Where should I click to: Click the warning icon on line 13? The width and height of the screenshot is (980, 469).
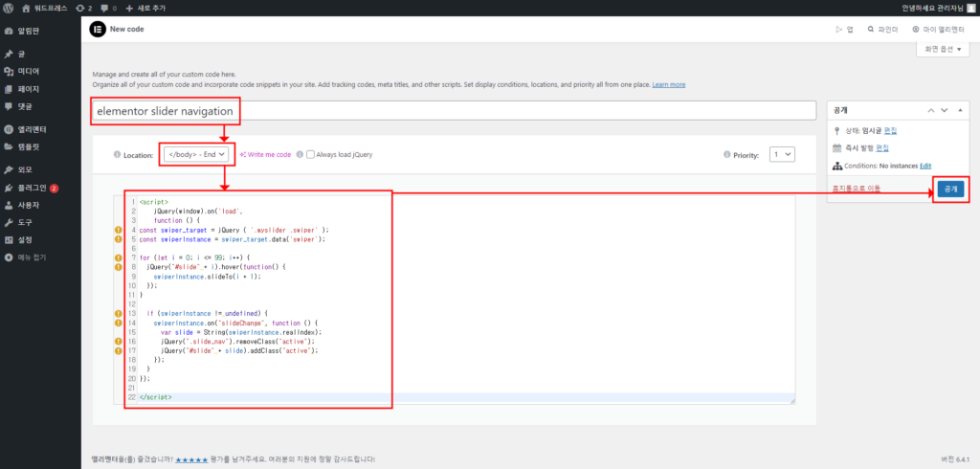pyautogui.click(x=118, y=313)
